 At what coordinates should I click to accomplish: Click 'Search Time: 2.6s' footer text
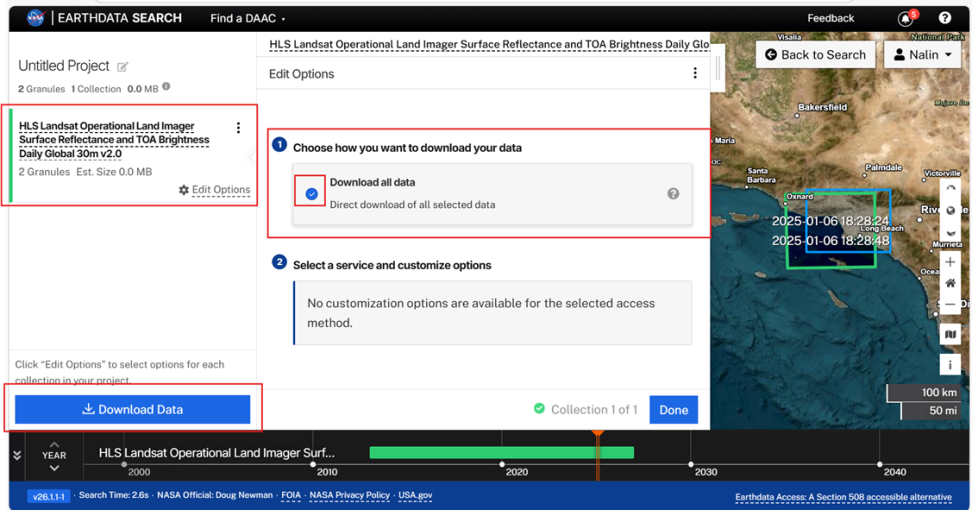[113, 495]
